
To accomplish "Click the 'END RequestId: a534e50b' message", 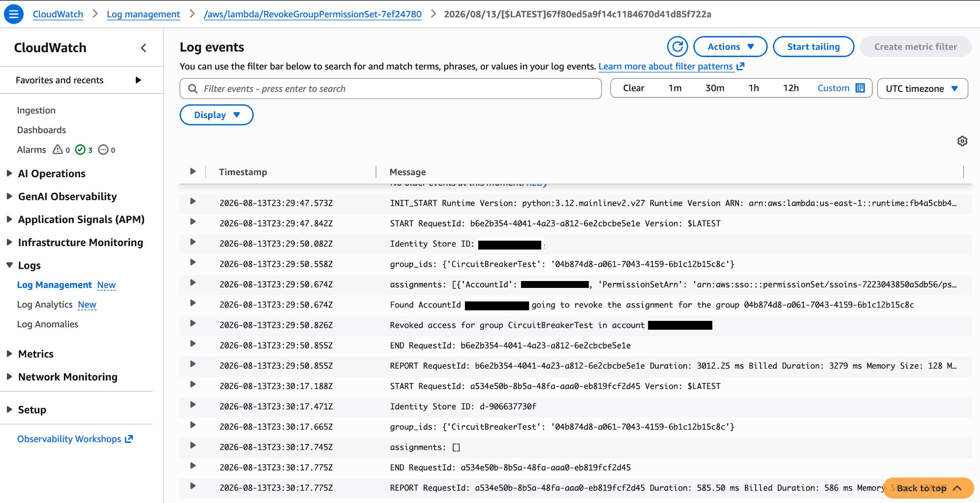I will tap(510, 468).
